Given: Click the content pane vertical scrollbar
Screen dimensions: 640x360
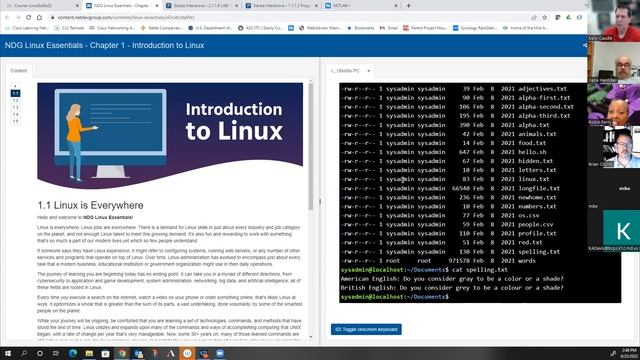Looking at the screenshot, I should click(x=311, y=147).
